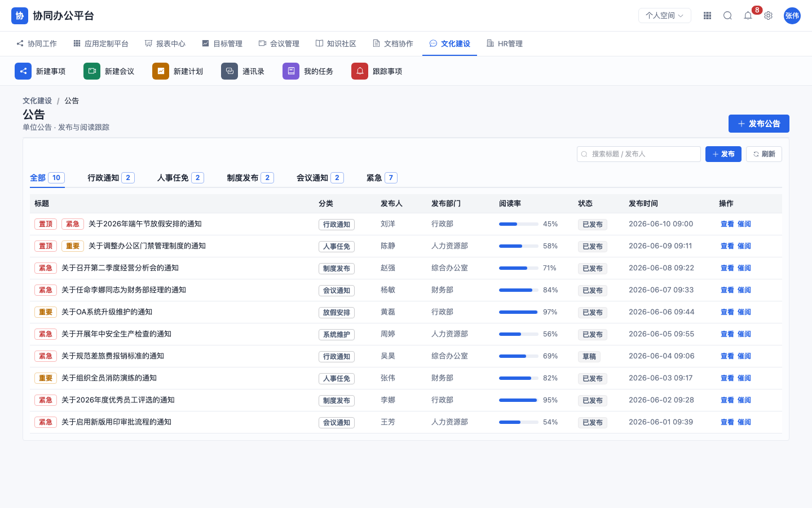This screenshot has height=508, width=812.
Task: Click 查看 for the 优秀员工评选 notice
Action: 727,400
